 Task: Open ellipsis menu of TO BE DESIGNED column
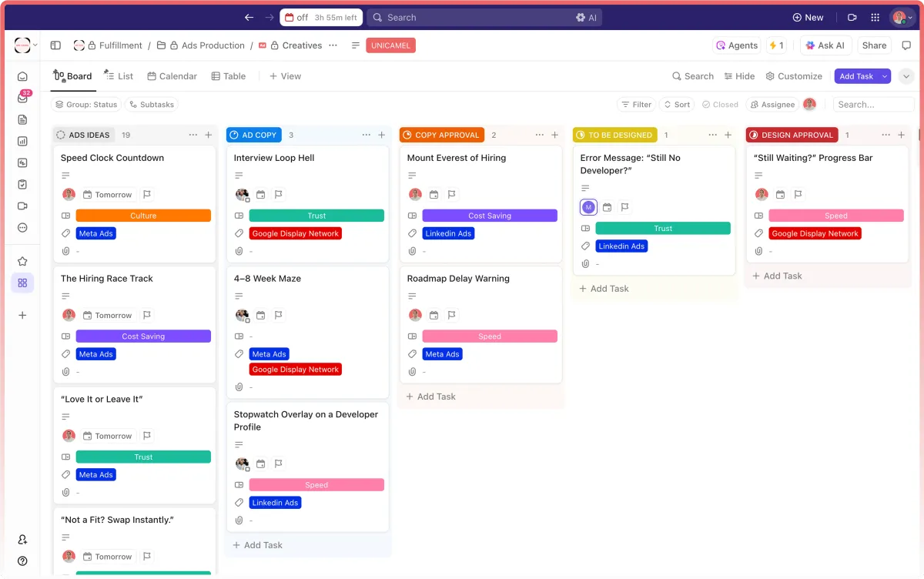713,135
